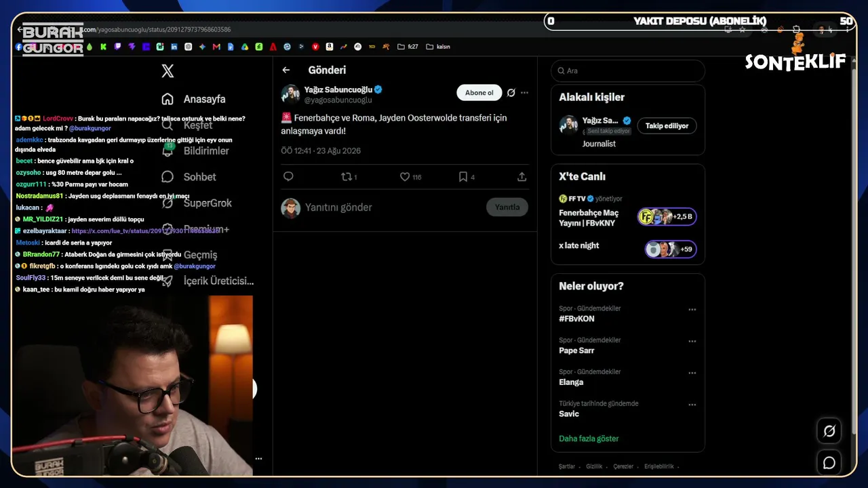
Task: Click the +59 listeners pill
Action: pyautogui.click(x=671, y=249)
